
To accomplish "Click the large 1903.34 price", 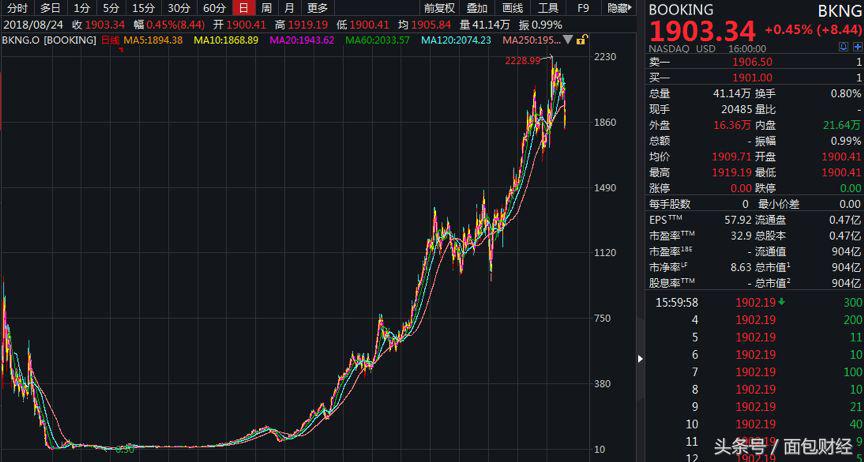I will click(x=702, y=31).
